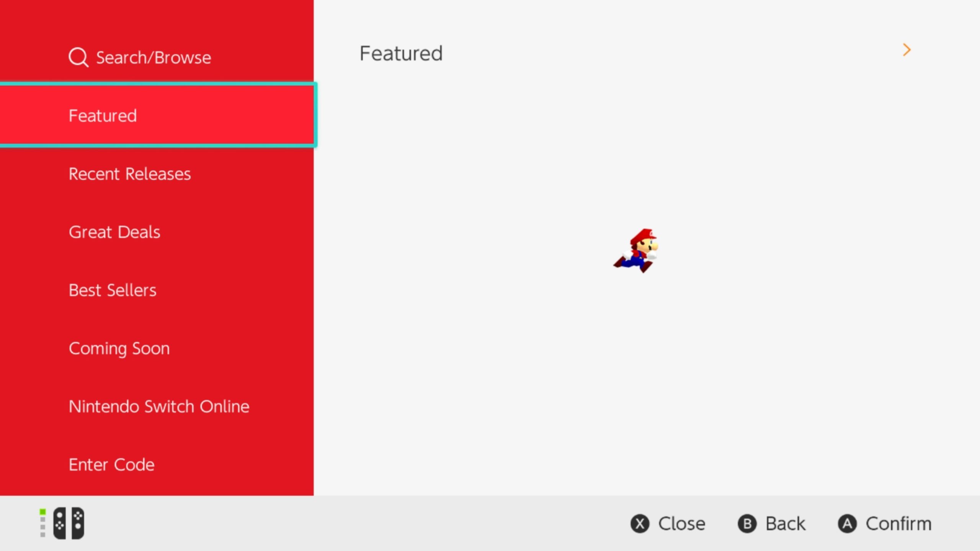Open Enter Code section
The image size is (980, 551).
[x=111, y=464]
